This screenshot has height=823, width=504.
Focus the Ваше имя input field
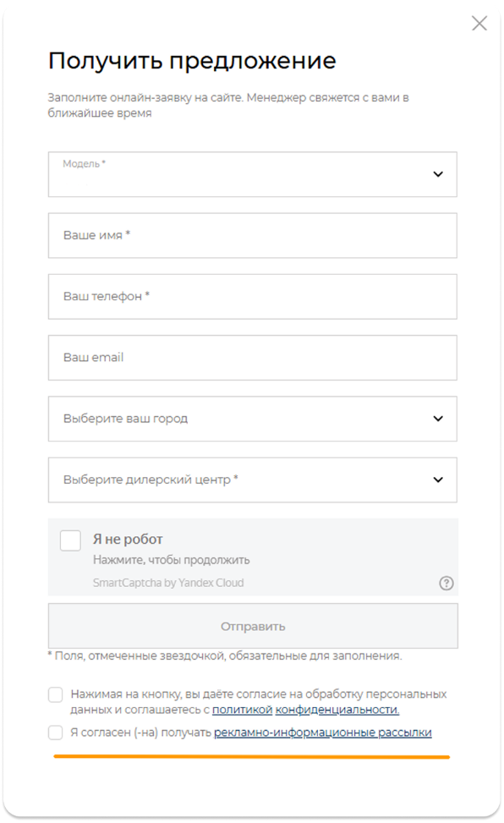(x=253, y=235)
